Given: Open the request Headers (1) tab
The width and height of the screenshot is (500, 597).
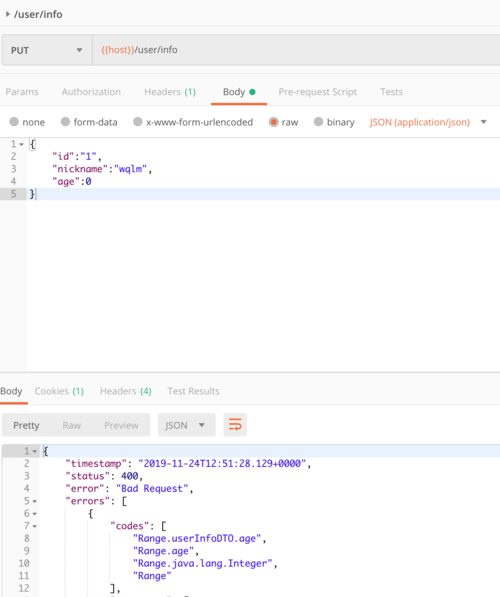Looking at the screenshot, I should tap(170, 92).
